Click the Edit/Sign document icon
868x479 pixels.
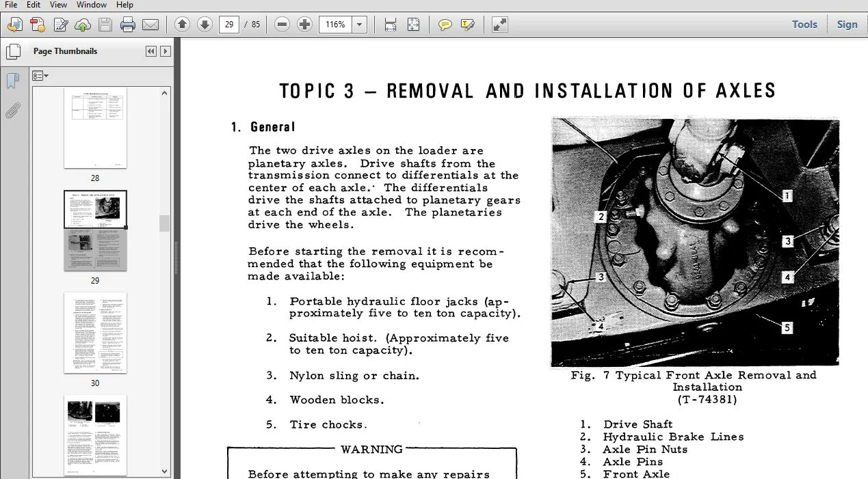(60, 25)
